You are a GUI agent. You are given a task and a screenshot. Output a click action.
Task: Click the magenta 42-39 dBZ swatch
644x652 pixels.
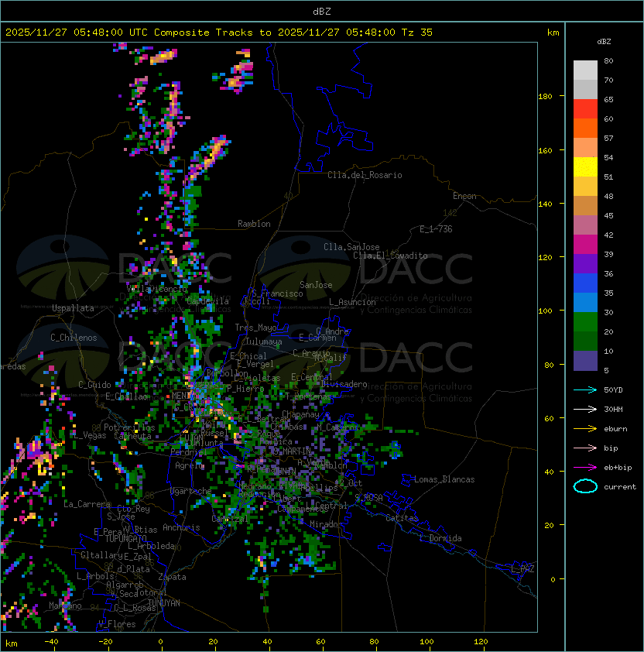tap(585, 244)
